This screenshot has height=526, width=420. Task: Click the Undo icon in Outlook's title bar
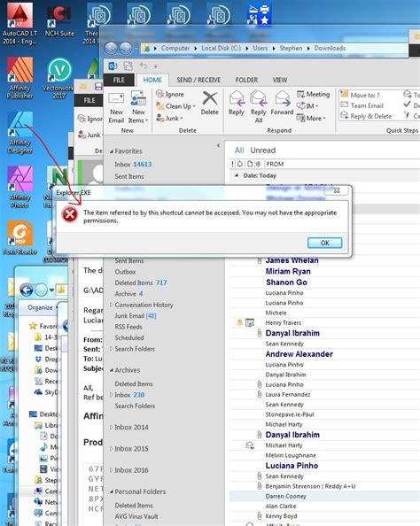point(144,66)
